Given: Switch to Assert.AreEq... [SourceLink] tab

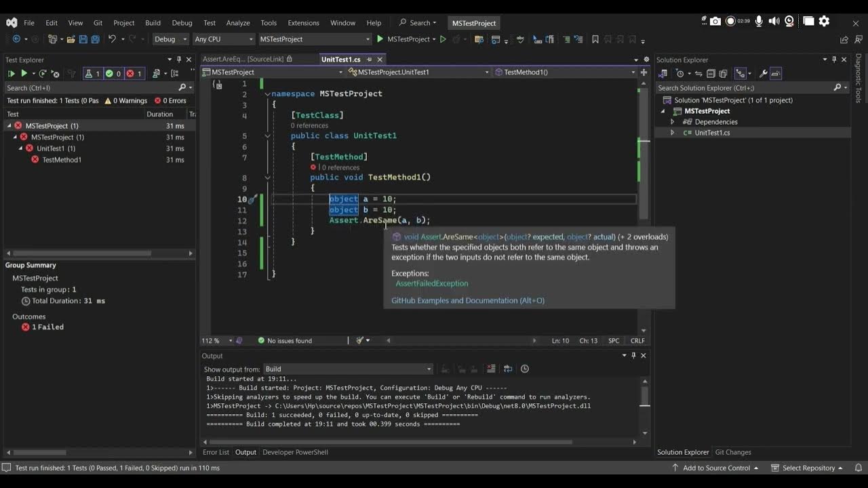Looking at the screenshot, I should point(248,60).
